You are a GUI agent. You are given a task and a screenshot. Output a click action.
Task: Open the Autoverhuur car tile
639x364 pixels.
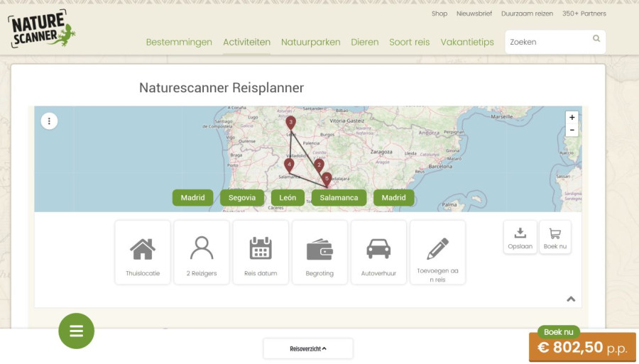point(378,253)
